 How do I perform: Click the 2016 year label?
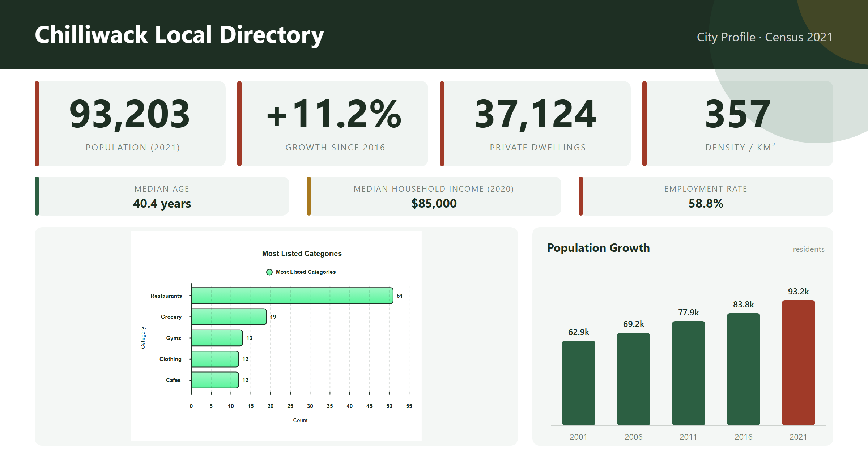click(x=744, y=437)
